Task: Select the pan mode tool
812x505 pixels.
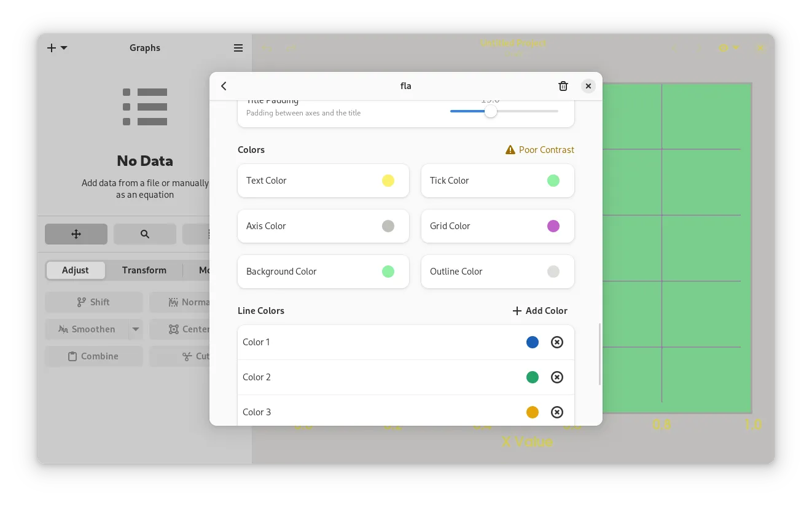Action: (x=76, y=234)
